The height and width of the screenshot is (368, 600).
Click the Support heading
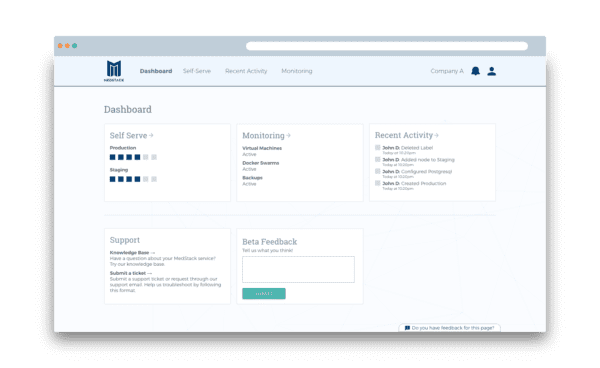pyautogui.click(x=125, y=240)
